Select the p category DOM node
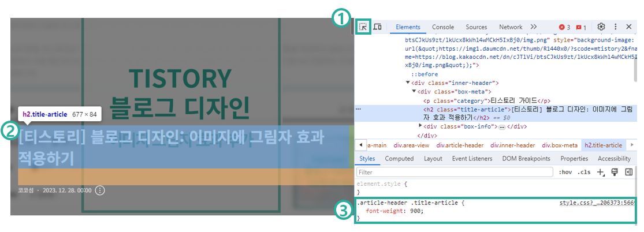Image resolution: width=644 pixels, height=232 pixels. pyautogui.click(x=487, y=100)
